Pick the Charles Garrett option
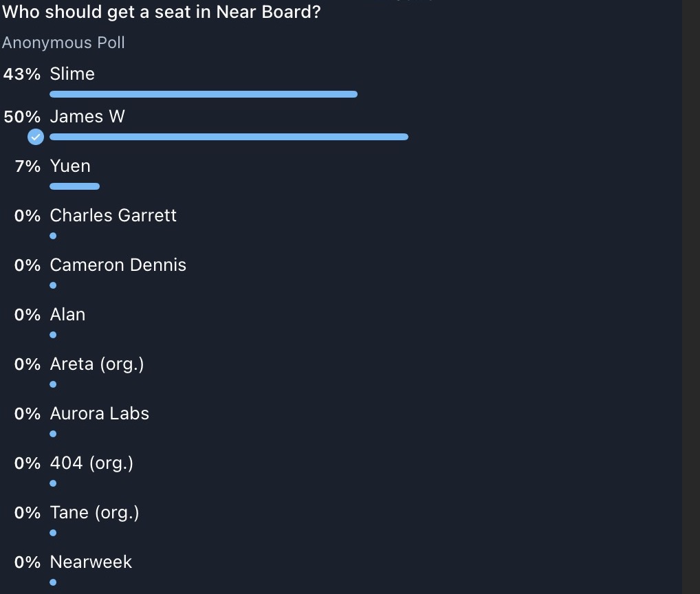Image resolution: width=700 pixels, height=594 pixels. pos(113,216)
